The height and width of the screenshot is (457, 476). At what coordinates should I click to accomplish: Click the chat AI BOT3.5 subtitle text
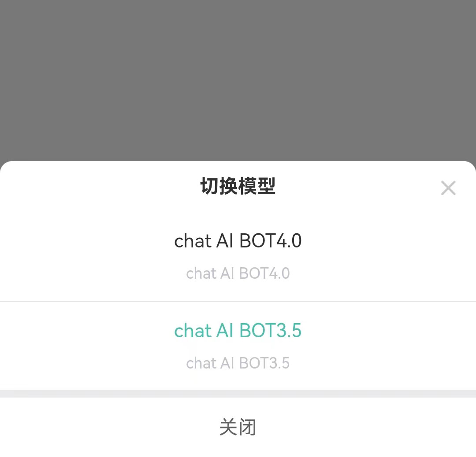(x=238, y=363)
